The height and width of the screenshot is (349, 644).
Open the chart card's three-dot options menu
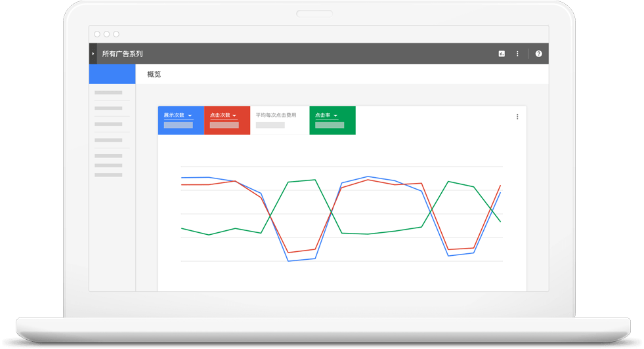pos(517,117)
